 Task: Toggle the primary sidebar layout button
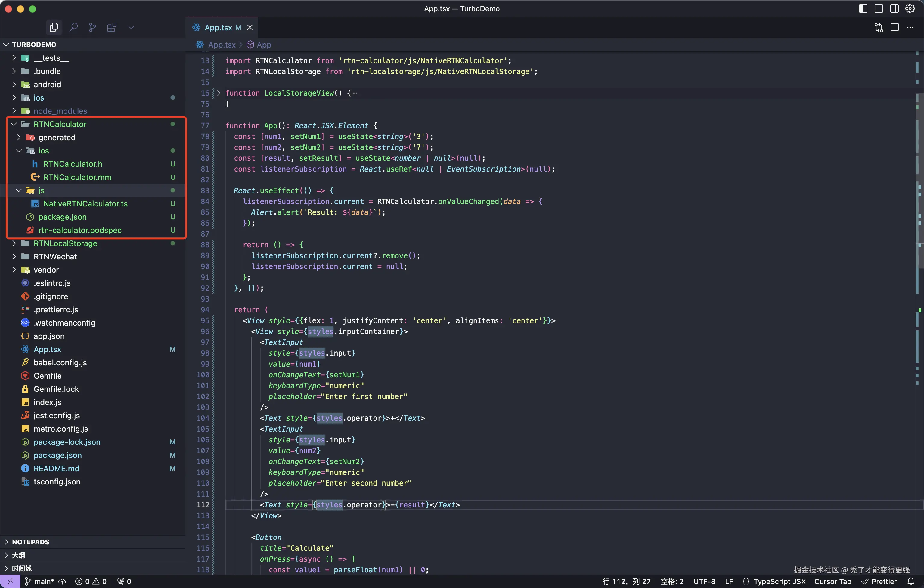[x=863, y=8]
